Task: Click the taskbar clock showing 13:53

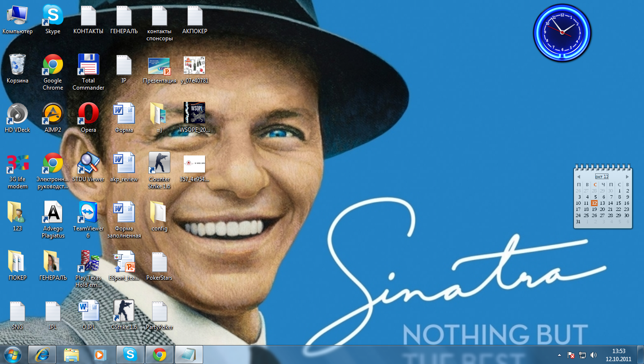Action: point(618,355)
